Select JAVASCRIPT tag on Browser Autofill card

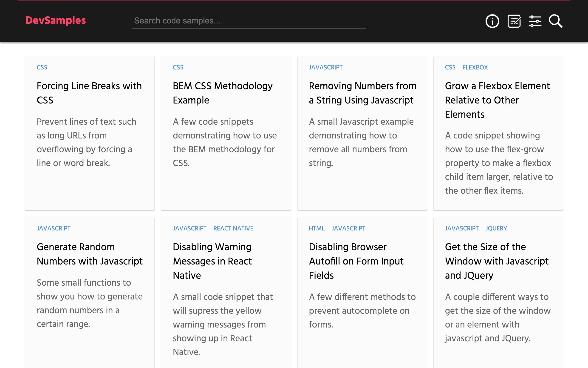point(348,228)
